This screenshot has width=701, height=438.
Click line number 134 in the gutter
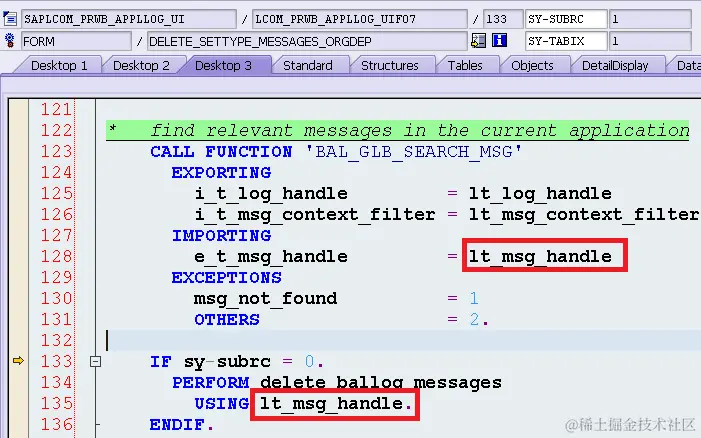click(x=56, y=382)
